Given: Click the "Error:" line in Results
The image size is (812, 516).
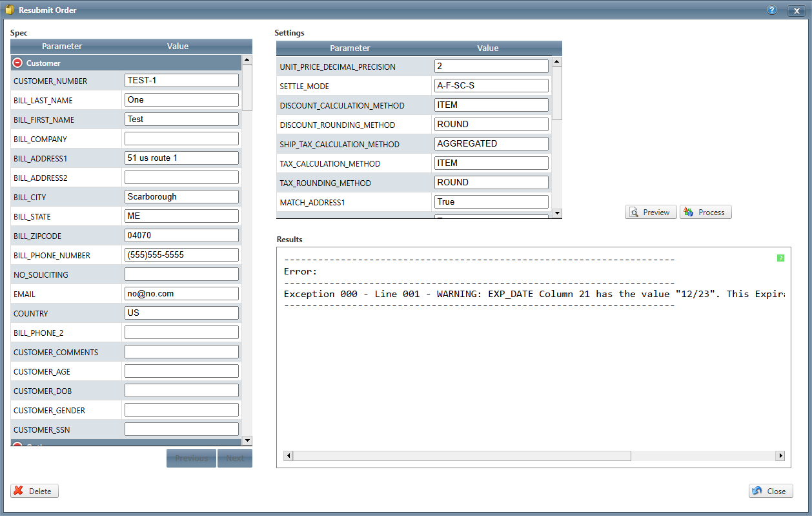Looking at the screenshot, I should 301,271.
